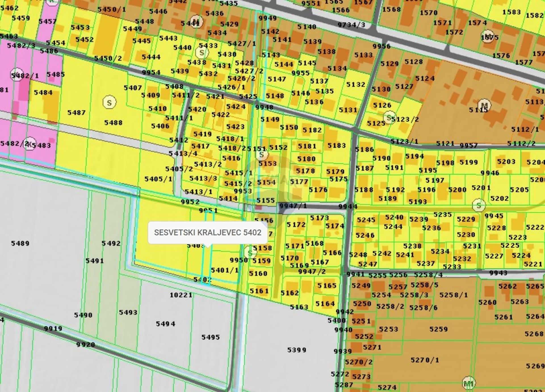
Task: Select parcel number 10221
Action: click(x=181, y=295)
